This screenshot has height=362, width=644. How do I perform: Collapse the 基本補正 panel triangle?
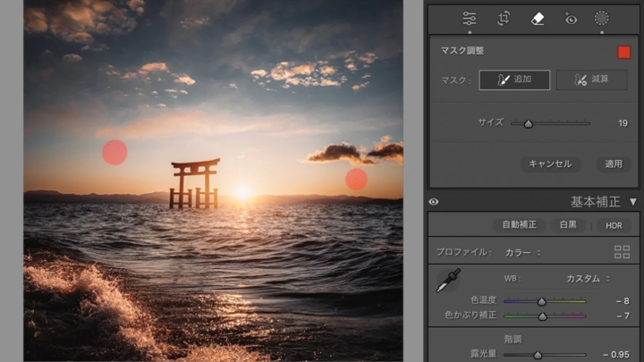[x=633, y=202]
